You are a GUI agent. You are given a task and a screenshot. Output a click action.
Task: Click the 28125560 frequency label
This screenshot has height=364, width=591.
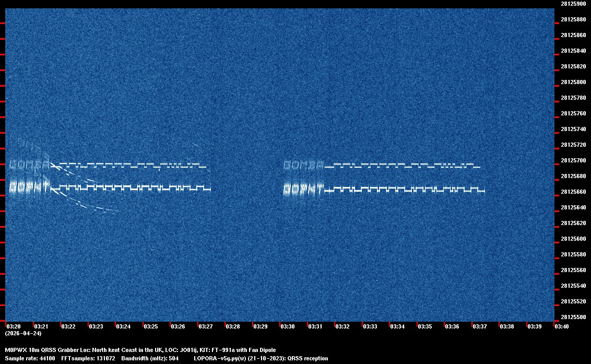[x=573, y=270]
